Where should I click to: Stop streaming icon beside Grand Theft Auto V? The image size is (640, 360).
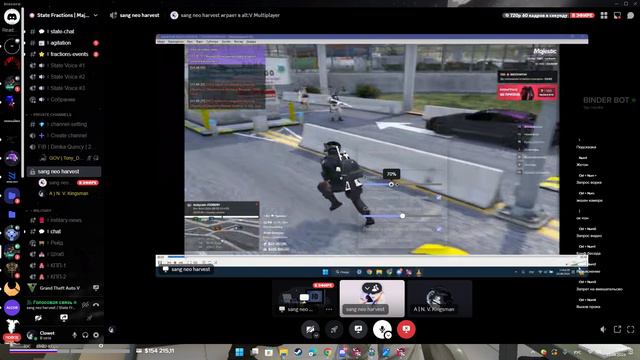pos(96,288)
